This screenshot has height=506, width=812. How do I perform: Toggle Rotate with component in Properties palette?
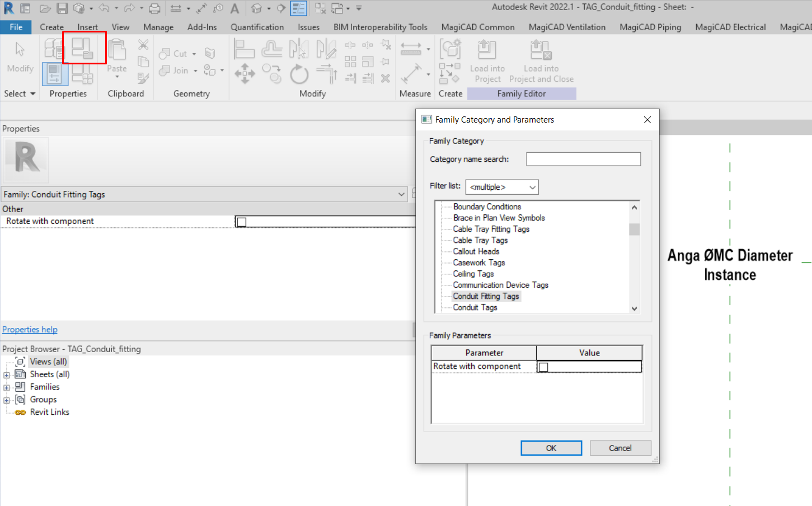(241, 222)
